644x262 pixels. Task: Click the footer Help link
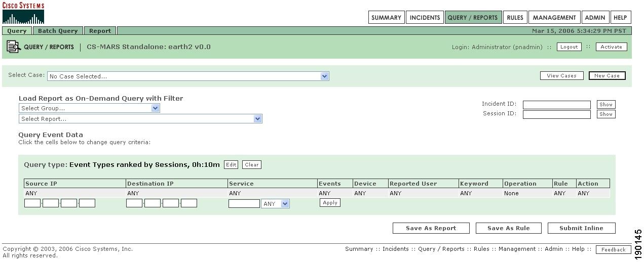578,249
